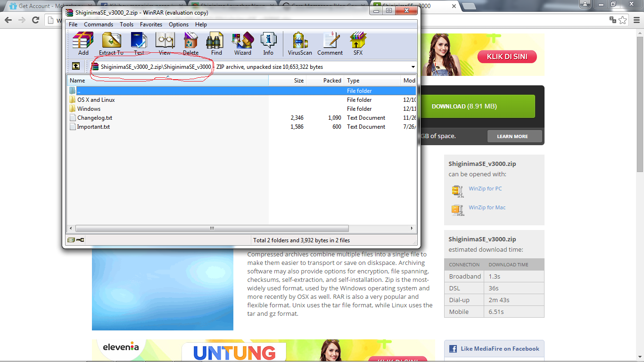Click the LEARN MORE button

coord(515,137)
